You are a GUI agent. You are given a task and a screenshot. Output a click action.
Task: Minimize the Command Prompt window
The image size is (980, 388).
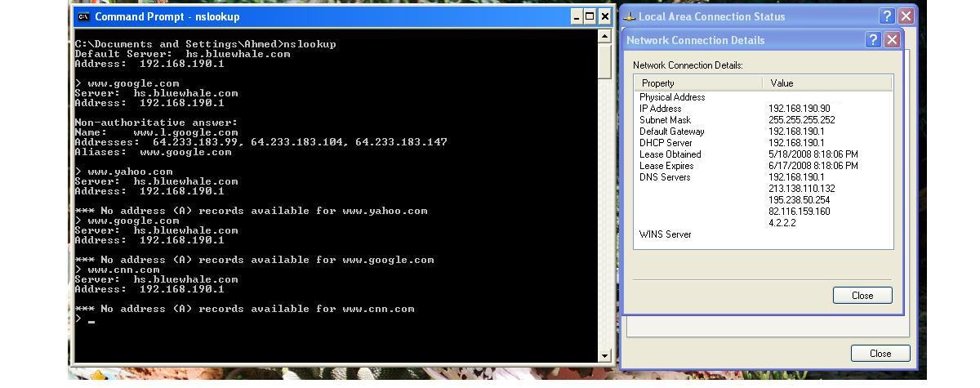click(577, 16)
